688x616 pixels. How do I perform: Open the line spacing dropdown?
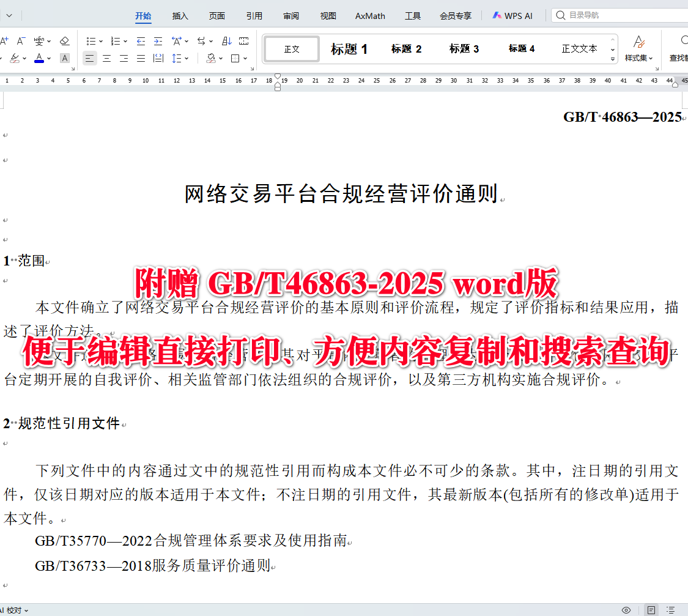pos(180,58)
